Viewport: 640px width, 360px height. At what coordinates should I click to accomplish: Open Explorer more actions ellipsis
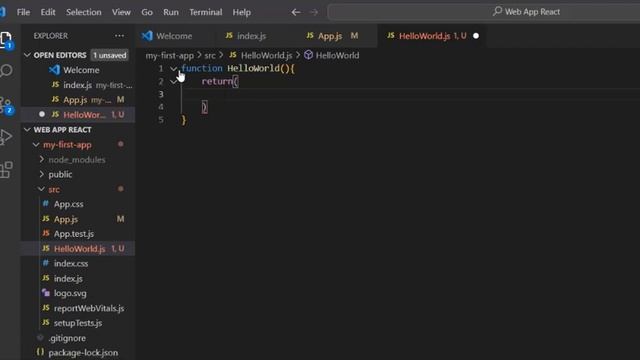click(x=119, y=36)
